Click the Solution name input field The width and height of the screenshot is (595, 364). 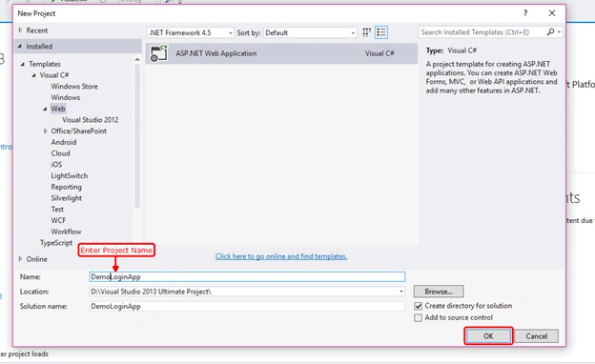pyautogui.click(x=247, y=307)
